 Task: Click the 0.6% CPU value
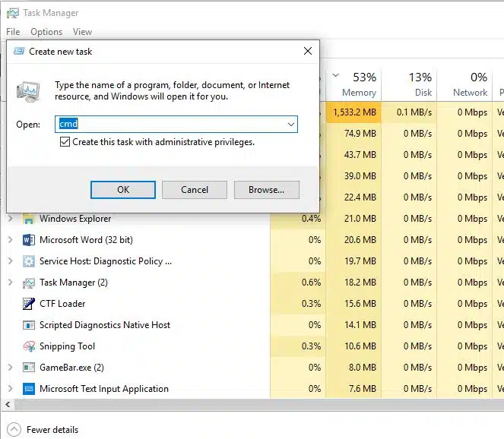311,283
